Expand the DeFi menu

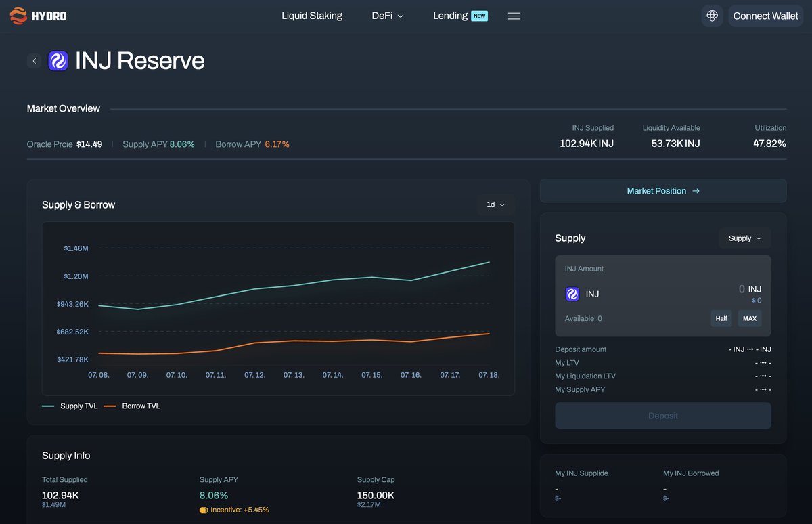pyautogui.click(x=388, y=16)
